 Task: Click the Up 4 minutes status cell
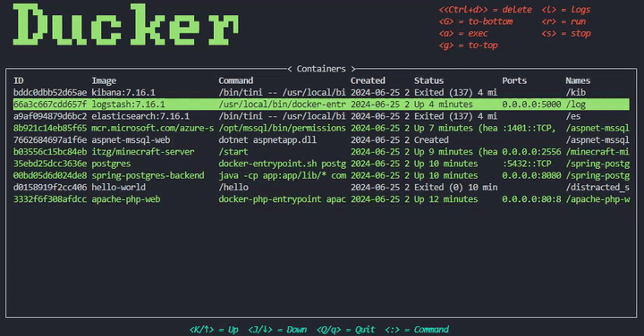tap(443, 105)
